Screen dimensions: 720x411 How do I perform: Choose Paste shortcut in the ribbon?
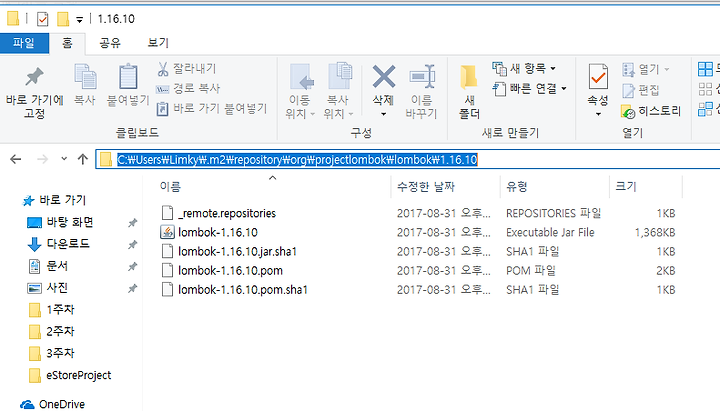pyautogui.click(x=212, y=109)
